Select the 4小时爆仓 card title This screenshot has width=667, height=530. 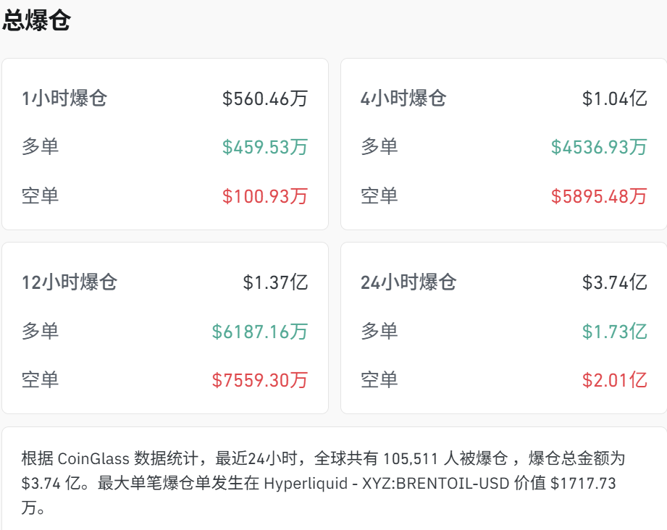point(403,99)
